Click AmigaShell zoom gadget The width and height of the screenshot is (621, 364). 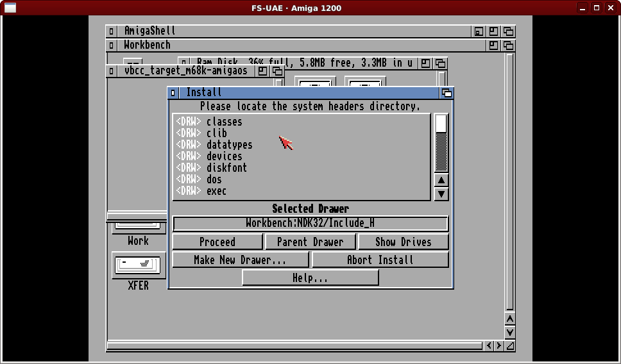click(493, 31)
